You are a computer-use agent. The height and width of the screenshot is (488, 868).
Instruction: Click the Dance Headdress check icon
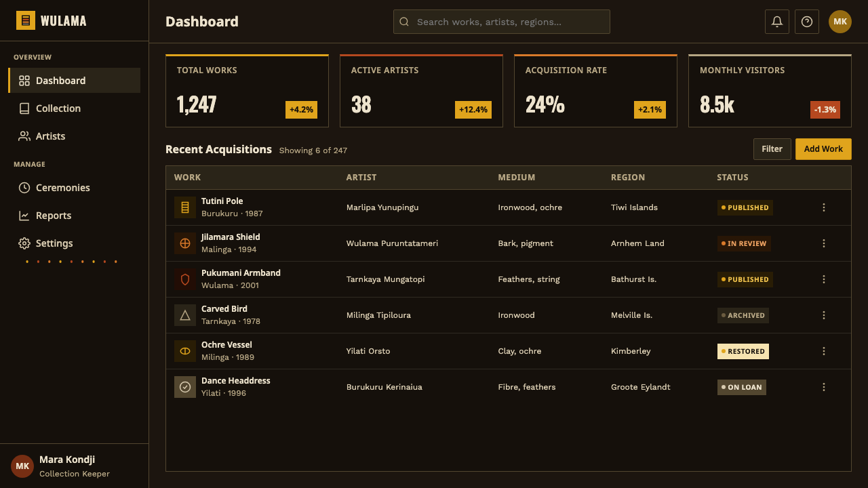185,387
